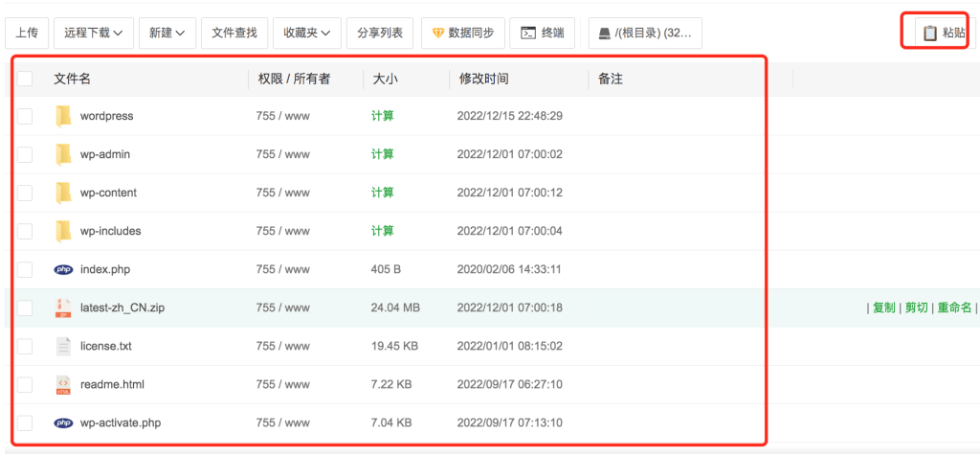This screenshot has height=456, width=980.
Task: Check the wp-includes row checkbox
Action: point(25,231)
